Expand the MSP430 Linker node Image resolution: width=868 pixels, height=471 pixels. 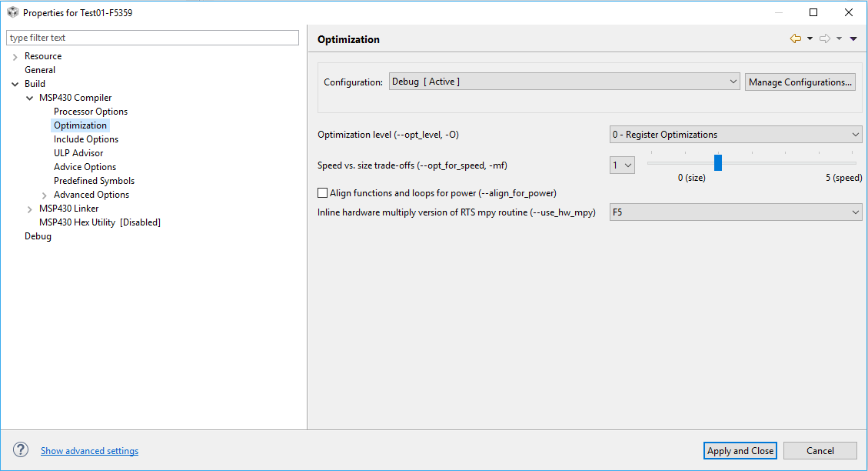30,209
